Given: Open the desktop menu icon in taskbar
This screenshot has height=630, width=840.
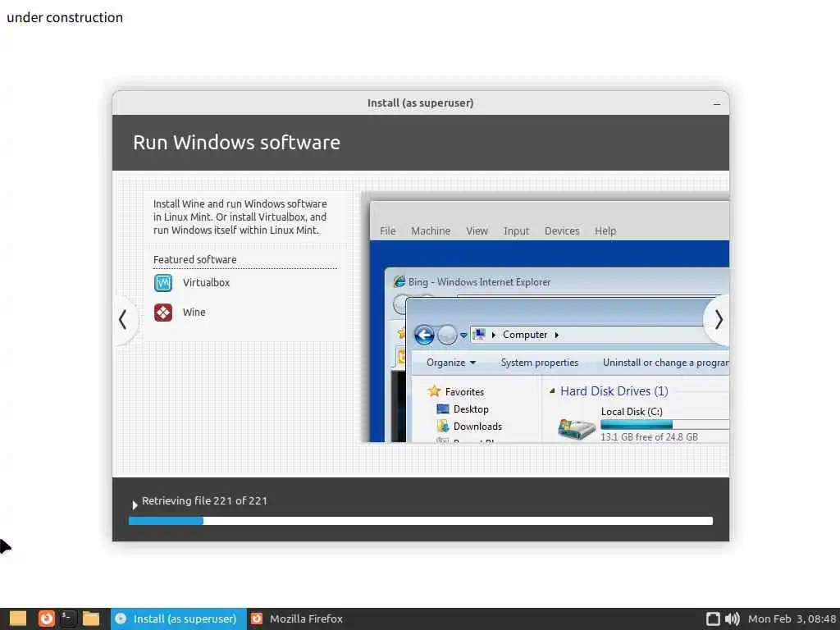Looking at the screenshot, I should click(x=18, y=619).
